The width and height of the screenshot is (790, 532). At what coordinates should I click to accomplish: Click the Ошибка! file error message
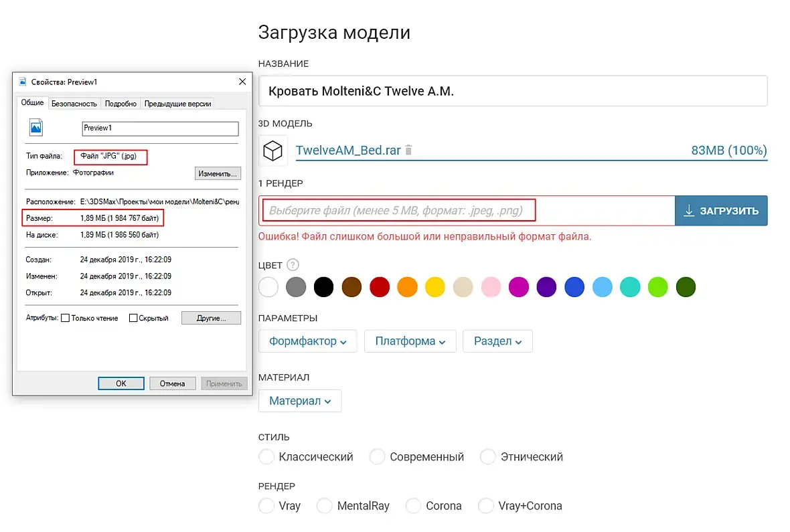(x=424, y=236)
